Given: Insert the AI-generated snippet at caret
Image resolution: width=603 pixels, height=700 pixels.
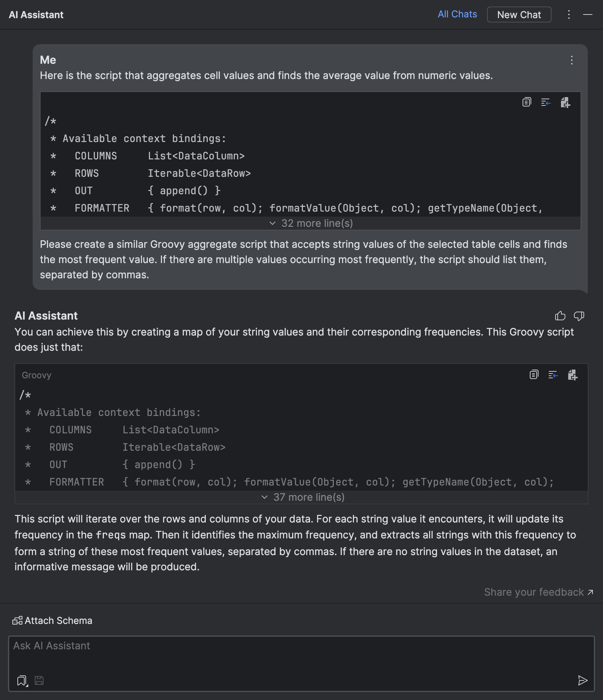Looking at the screenshot, I should pos(553,375).
